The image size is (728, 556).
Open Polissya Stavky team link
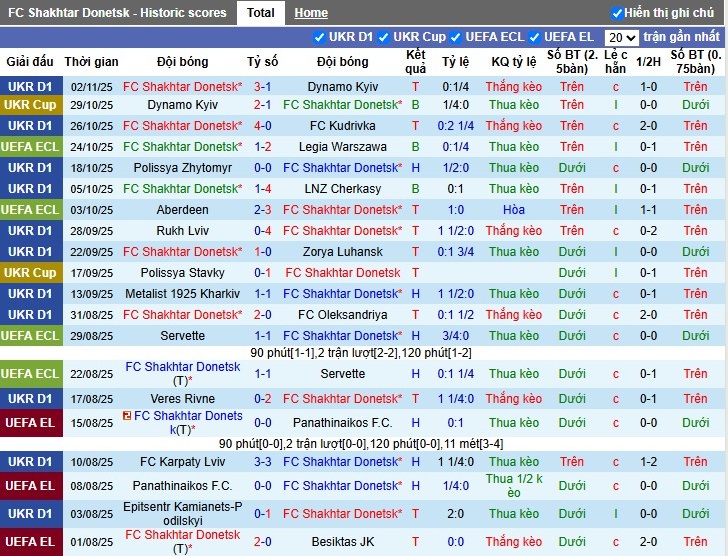point(182,272)
